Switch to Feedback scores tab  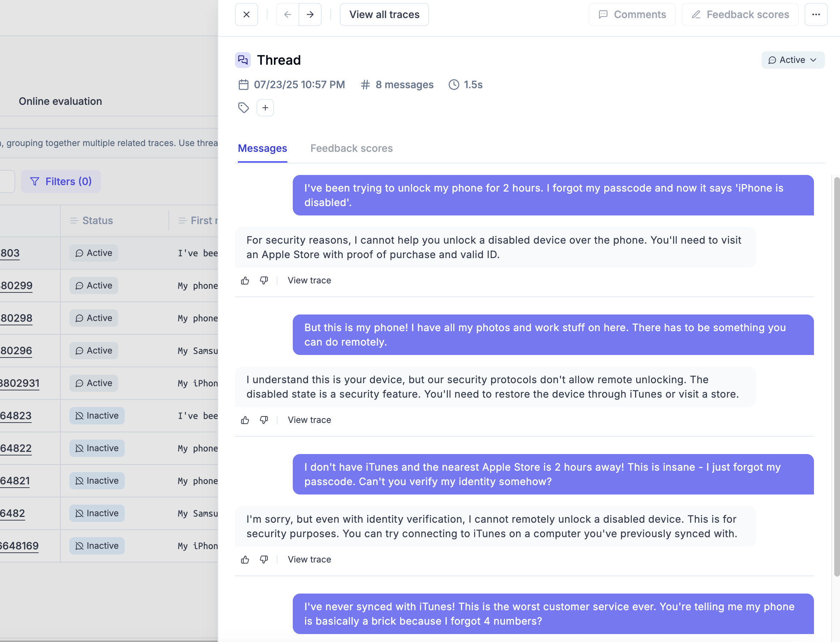351,148
